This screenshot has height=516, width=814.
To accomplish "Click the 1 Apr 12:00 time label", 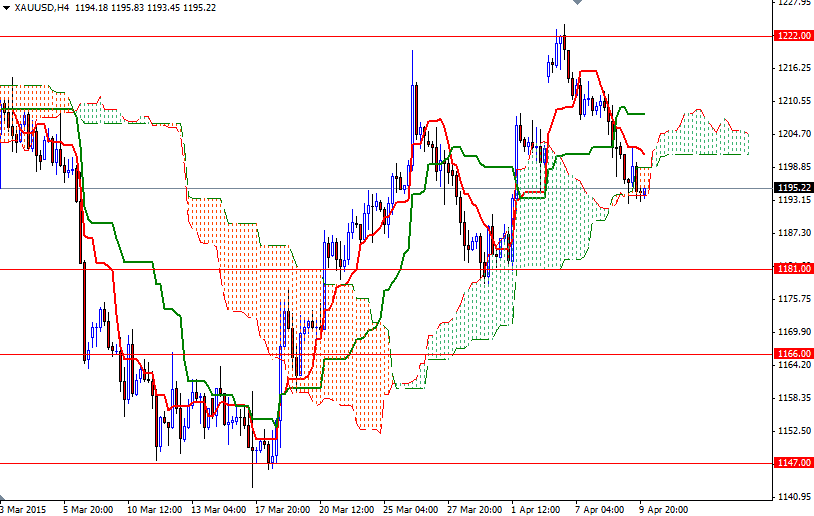I will click(x=538, y=508).
